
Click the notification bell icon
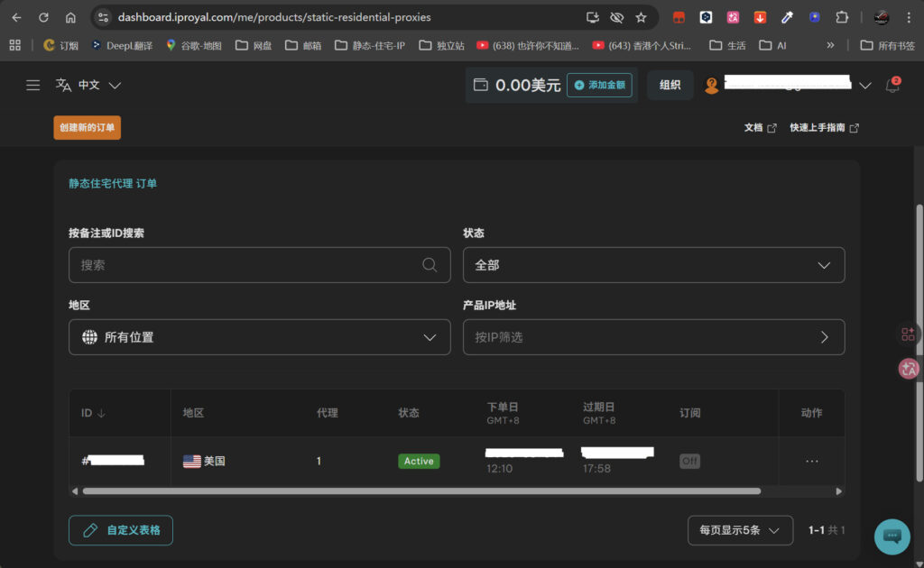tap(892, 86)
